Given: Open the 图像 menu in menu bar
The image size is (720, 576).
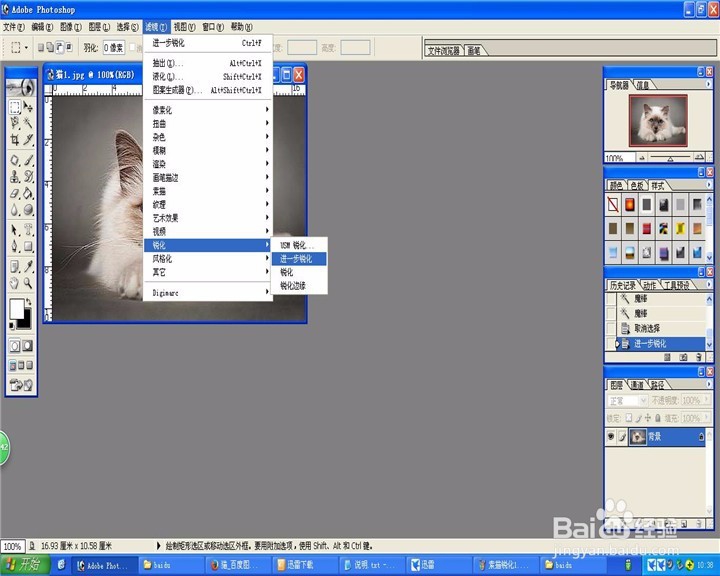Looking at the screenshot, I should tap(71, 27).
